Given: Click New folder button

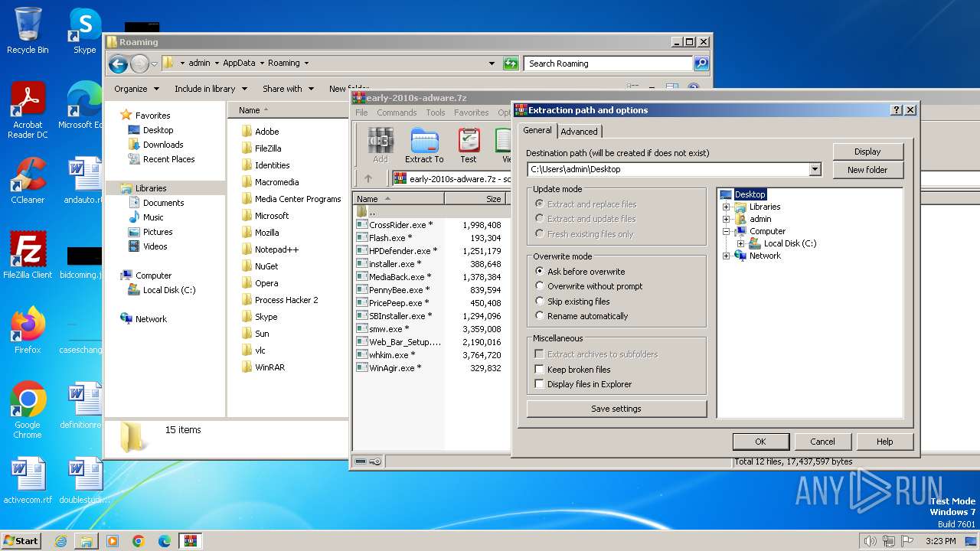Looking at the screenshot, I should point(867,170).
